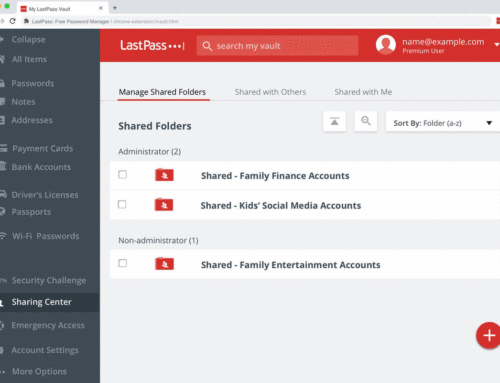
Task: Switch to Shared with Others tab
Action: [270, 92]
